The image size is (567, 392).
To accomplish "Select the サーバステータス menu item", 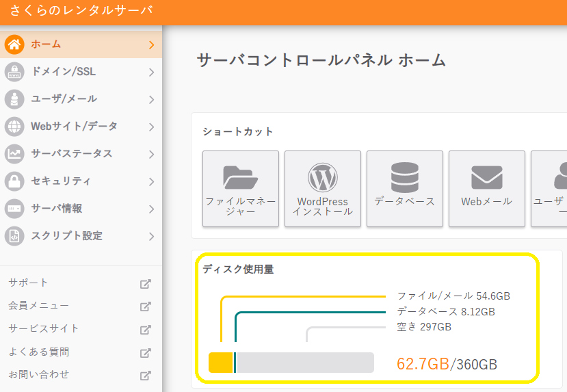I will coord(81,154).
